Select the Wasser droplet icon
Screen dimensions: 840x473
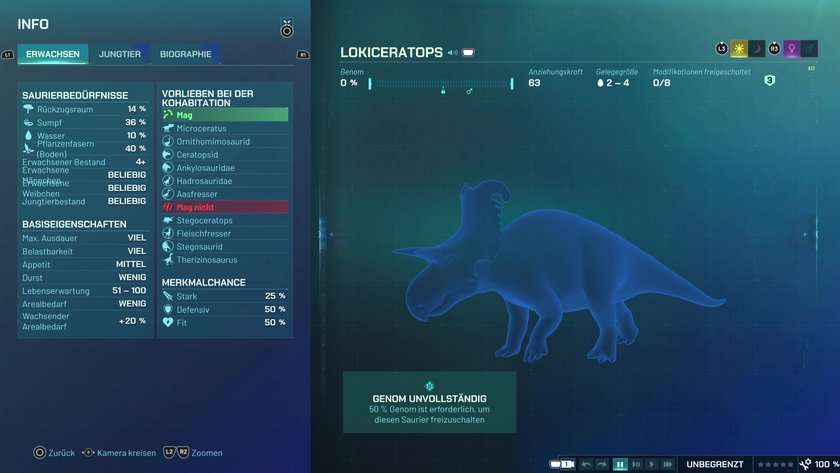pos(28,135)
